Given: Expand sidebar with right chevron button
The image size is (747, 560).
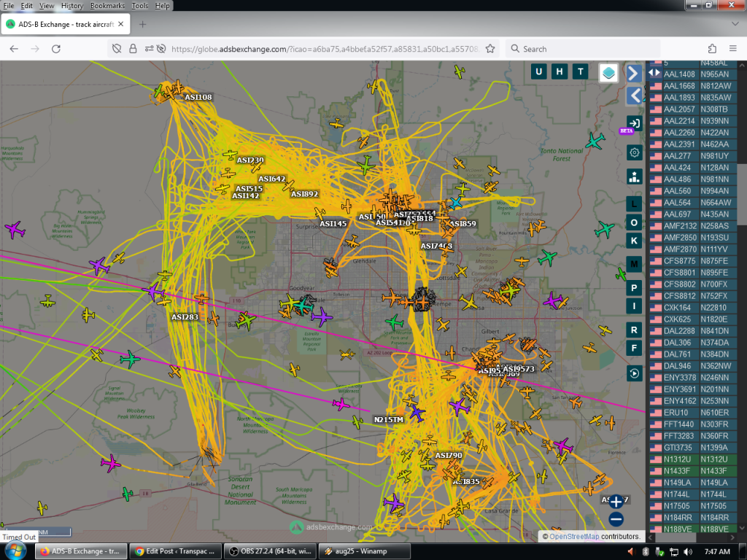Looking at the screenshot, I should click(x=634, y=73).
